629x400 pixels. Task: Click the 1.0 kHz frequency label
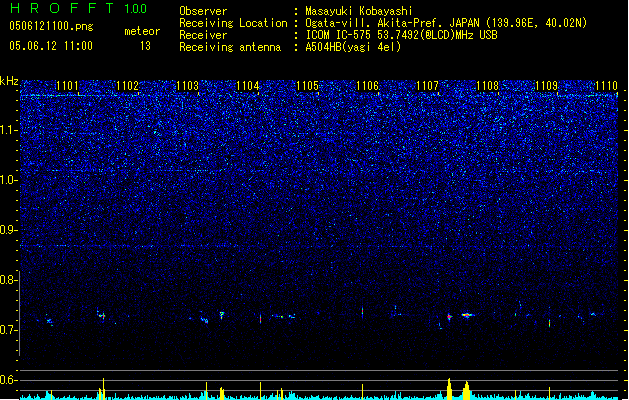[8, 181]
